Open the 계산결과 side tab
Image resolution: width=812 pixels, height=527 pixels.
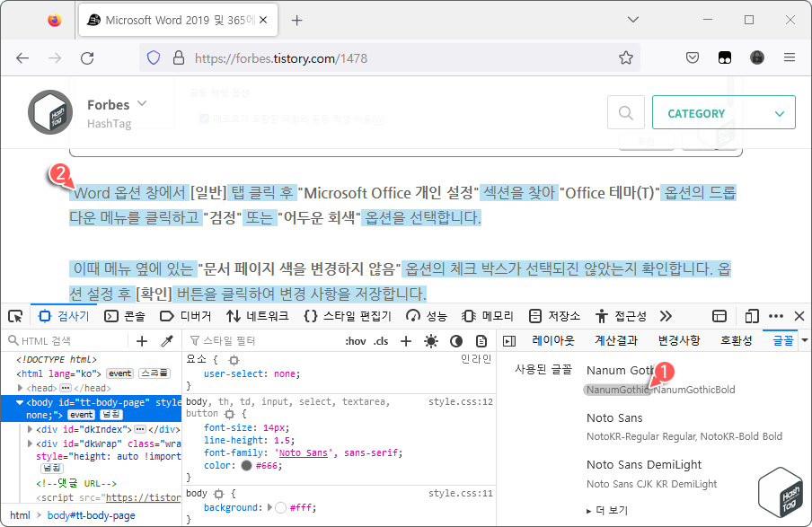point(616,340)
